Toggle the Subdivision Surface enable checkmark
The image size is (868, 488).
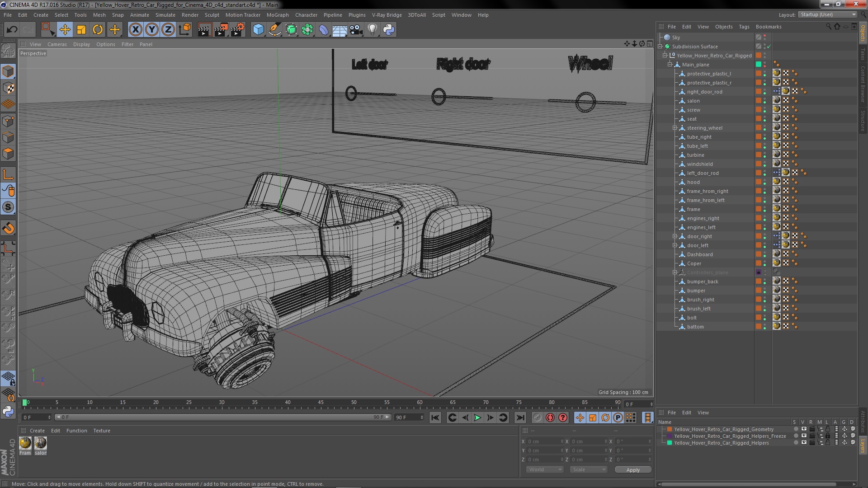(769, 47)
